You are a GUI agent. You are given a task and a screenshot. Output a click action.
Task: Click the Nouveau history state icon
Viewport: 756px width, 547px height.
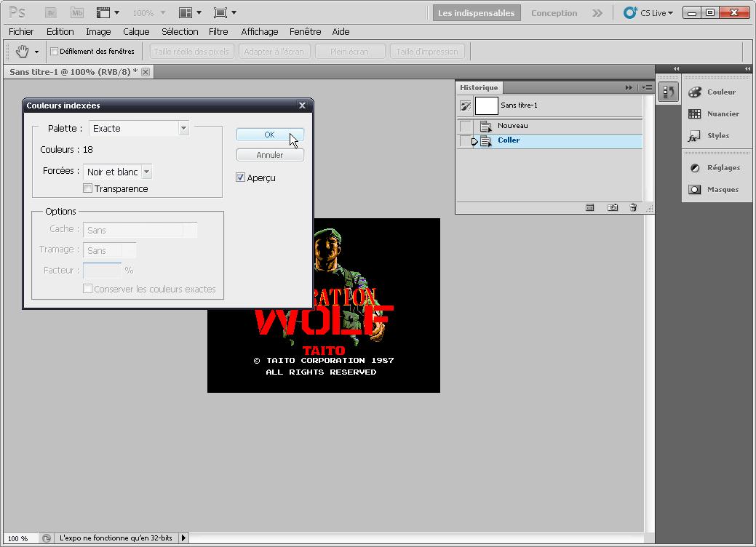[486, 126]
